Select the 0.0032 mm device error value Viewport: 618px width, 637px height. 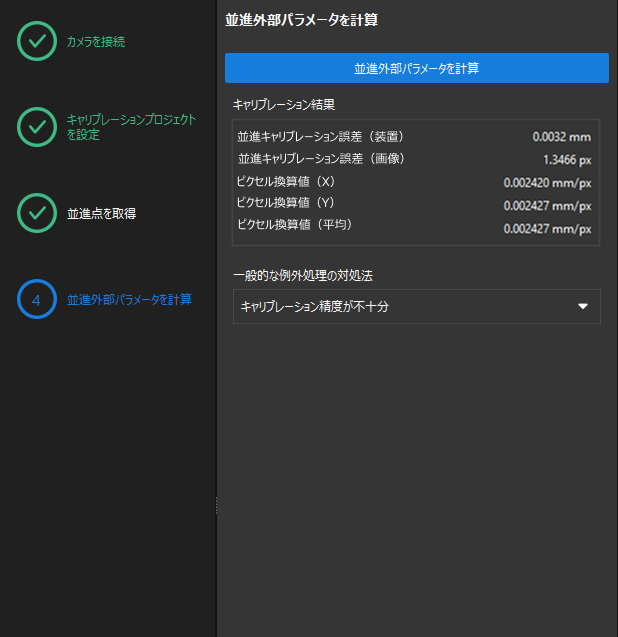(562, 137)
